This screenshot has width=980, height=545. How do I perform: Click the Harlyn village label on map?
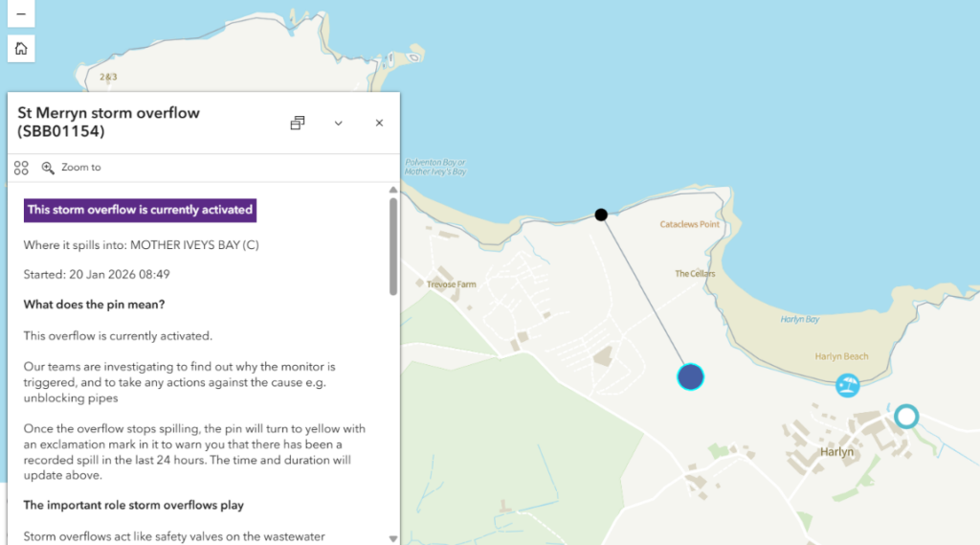click(836, 452)
